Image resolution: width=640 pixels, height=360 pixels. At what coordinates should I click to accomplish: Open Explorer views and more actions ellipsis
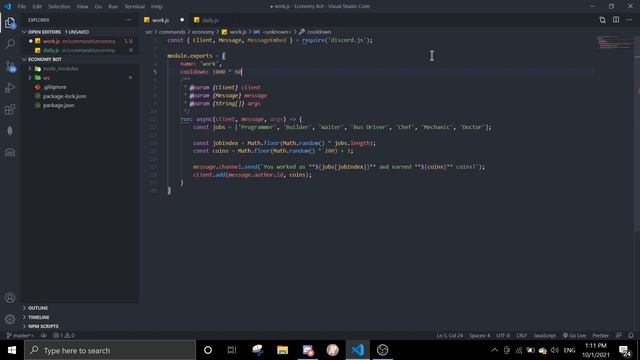[x=129, y=20]
